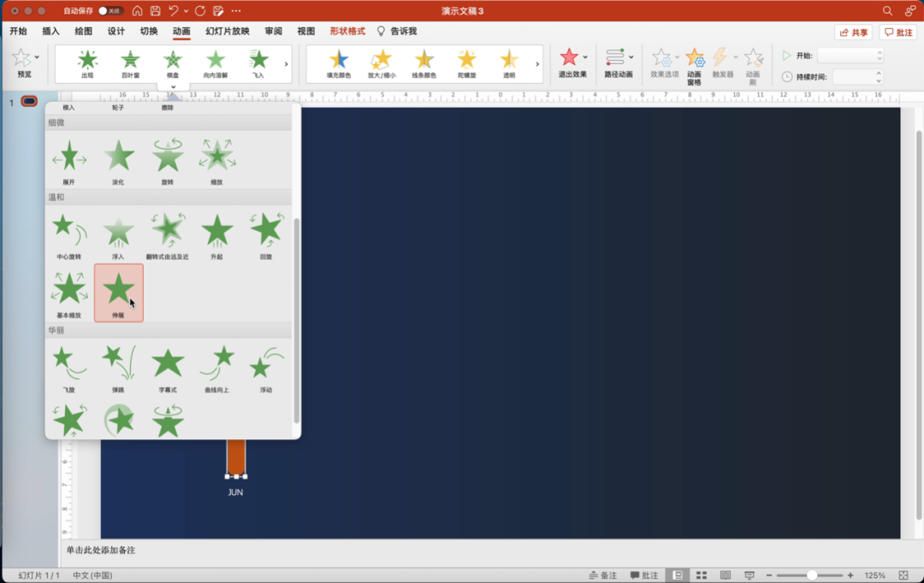The height and width of the screenshot is (583, 924).
Task: Toggle 备注 in the status bar
Action: click(x=603, y=575)
